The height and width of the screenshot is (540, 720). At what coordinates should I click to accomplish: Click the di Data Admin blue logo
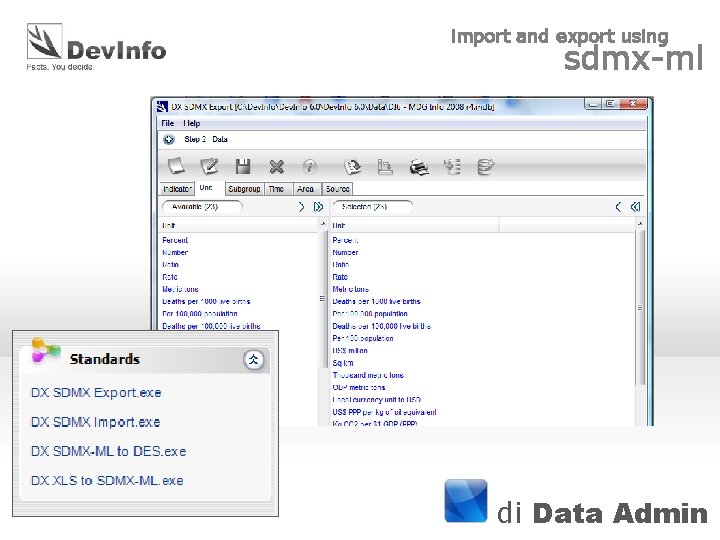coord(466,501)
